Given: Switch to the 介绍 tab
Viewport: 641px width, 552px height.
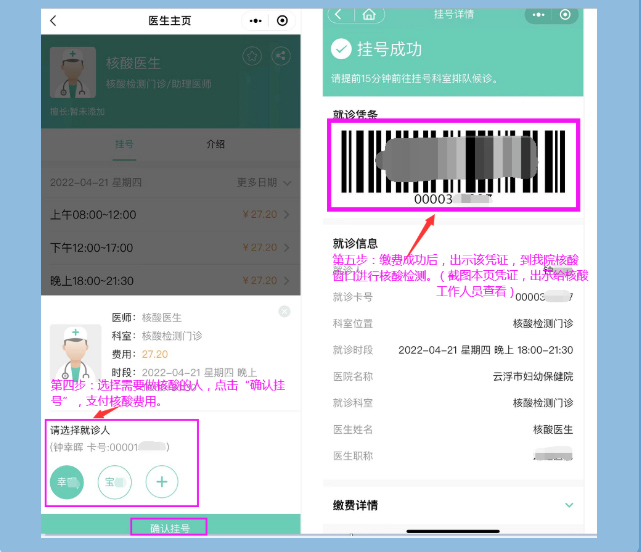Looking at the screenshot, I should pyautogui.click(x=215, y=144).
